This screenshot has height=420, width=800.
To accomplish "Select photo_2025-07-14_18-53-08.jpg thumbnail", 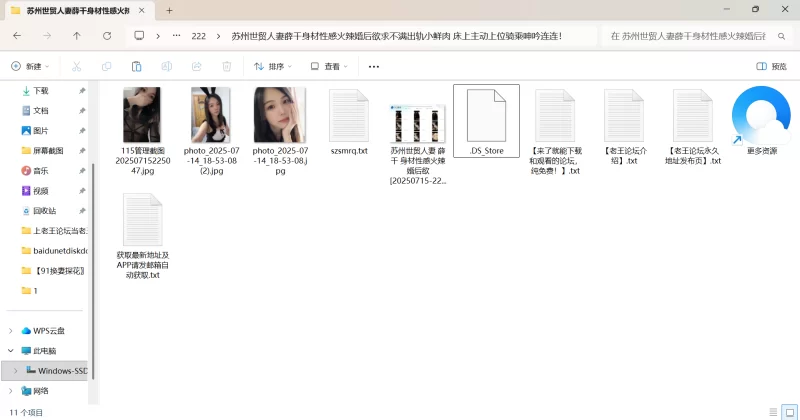I will click(x=280, y=115).
